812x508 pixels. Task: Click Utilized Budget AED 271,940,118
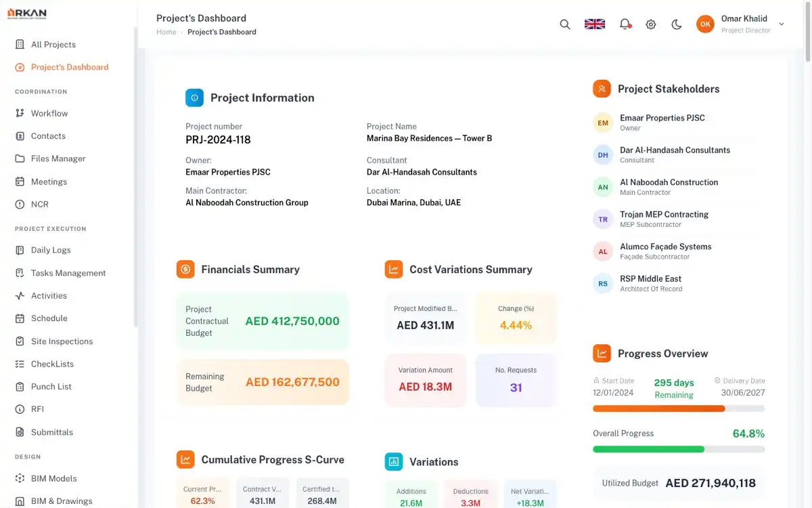point(679,484)
